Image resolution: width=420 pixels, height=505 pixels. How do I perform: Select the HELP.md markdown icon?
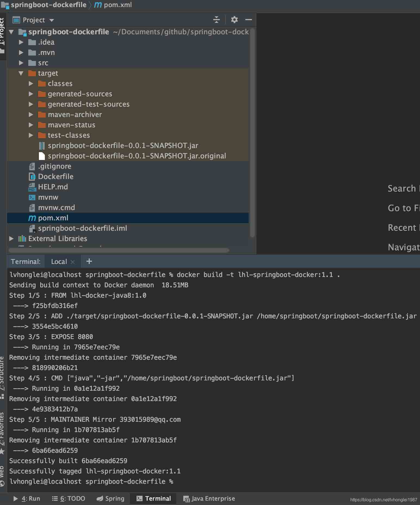[32, 187]
